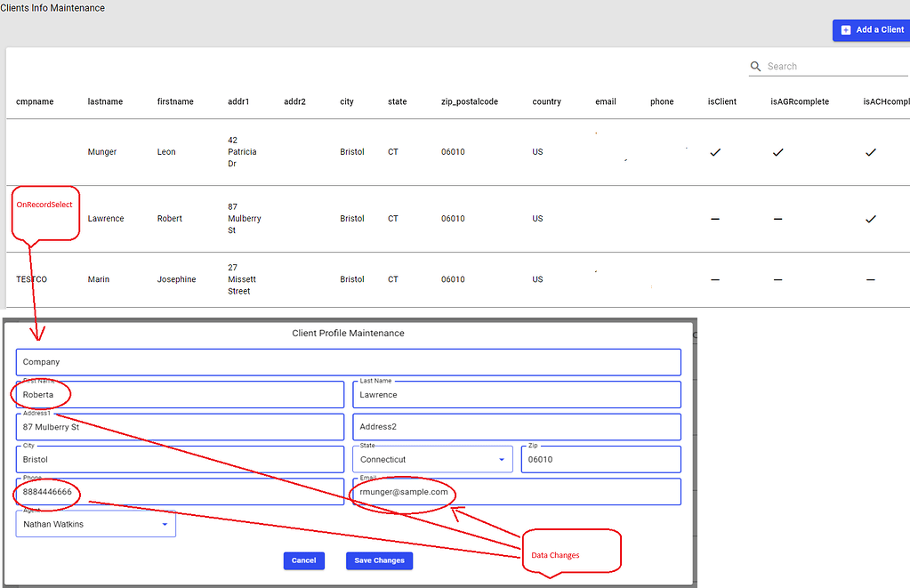Toggle TESTCO's isAGRcomplete dash mark
This screenshot has height=588, width=910.
[777, 278]
